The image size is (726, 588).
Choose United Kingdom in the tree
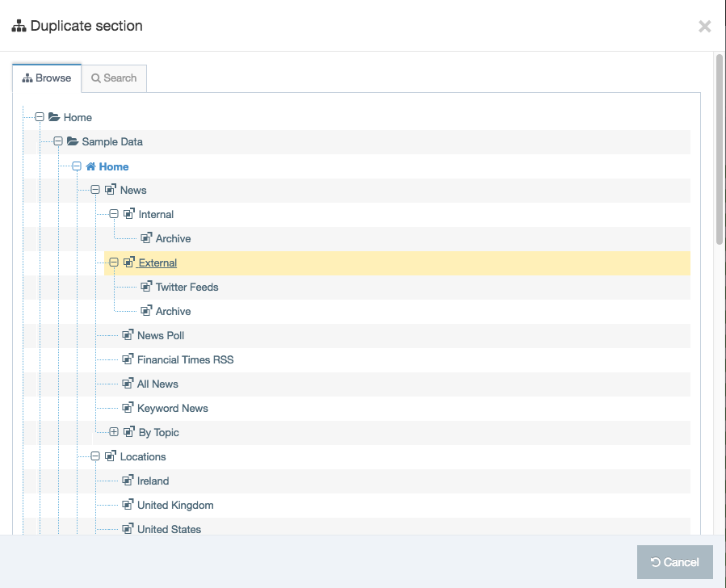[x=175, y=505]
